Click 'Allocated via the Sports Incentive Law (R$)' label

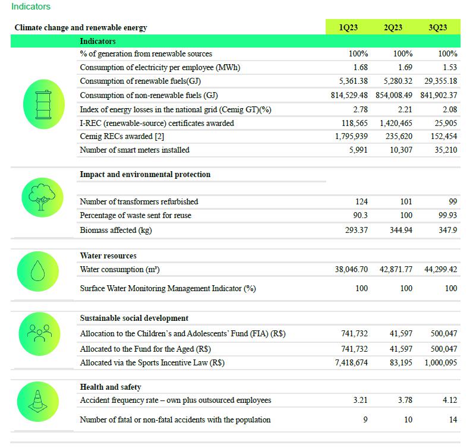click(152, 363)
